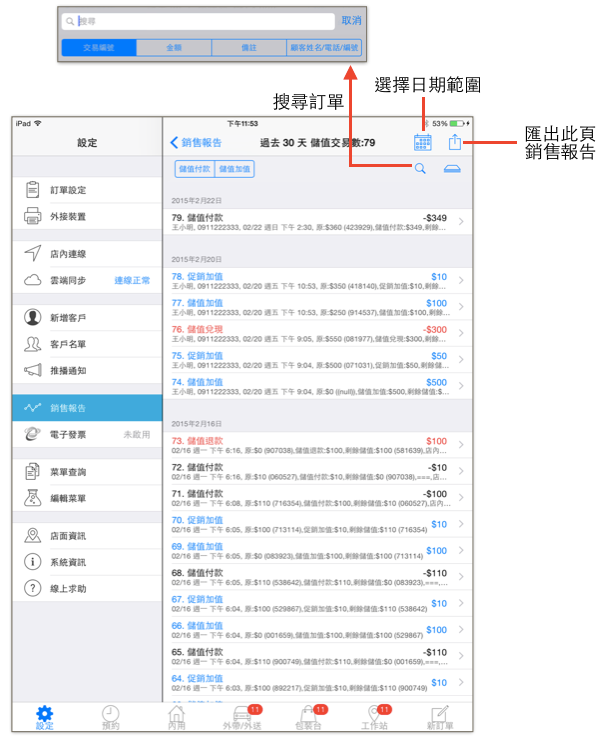600x738 pixels.
Task: Expand transaction 76 儲值兌現 row chevron
Action: tap(461, 333)
